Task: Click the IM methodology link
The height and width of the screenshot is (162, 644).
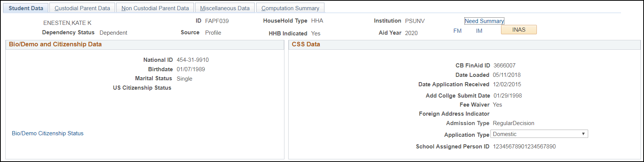Action: tap(479, 31)
